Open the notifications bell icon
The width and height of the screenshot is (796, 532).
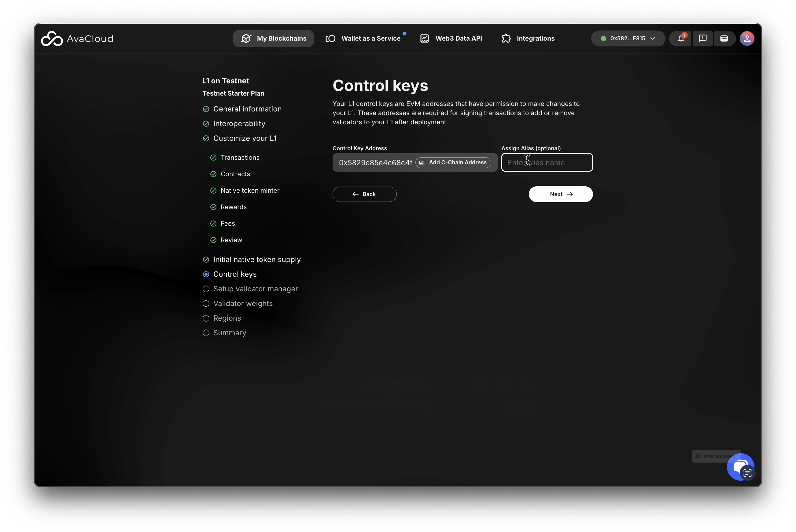680,38
